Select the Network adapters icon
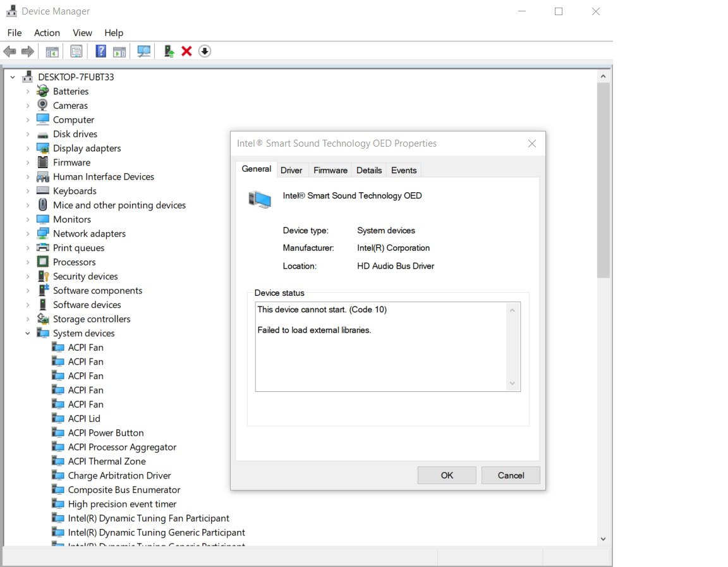The height and width of the screenshot is (567, 728). tap(43, 234)
